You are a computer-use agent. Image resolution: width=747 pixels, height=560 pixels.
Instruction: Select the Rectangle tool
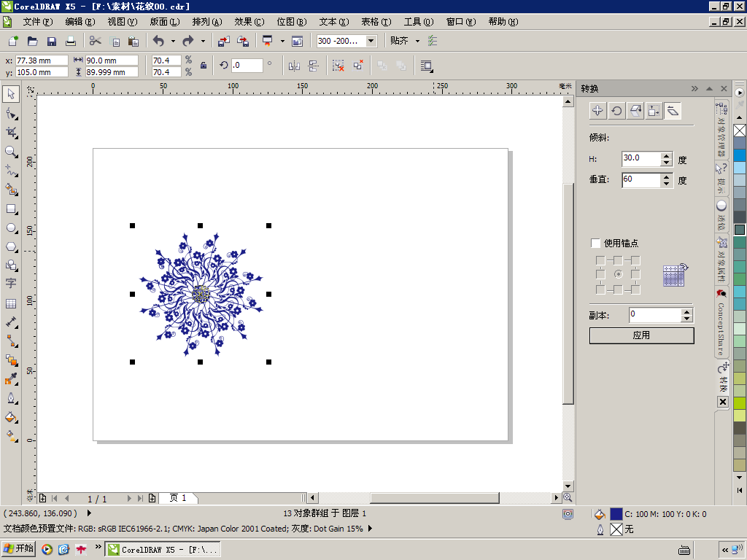11,209
